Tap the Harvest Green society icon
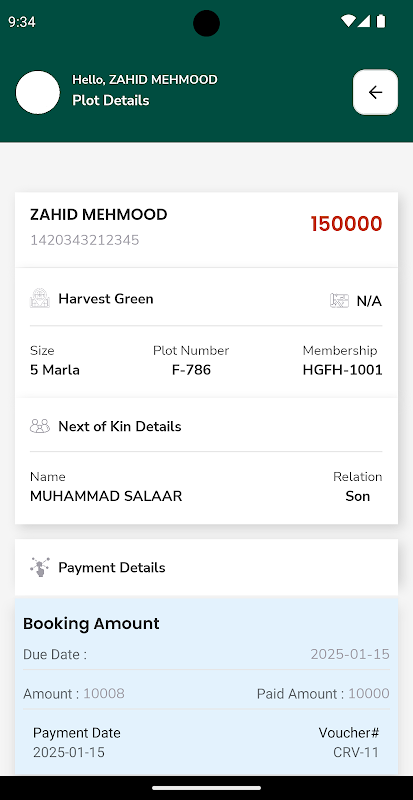413x800 pixels. tap(40, 298)
